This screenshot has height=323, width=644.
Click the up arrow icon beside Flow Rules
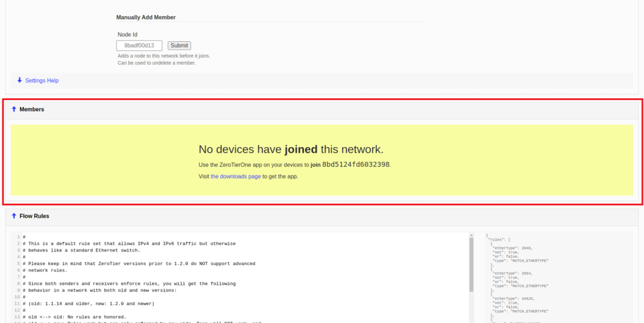[x=14, y=216]
